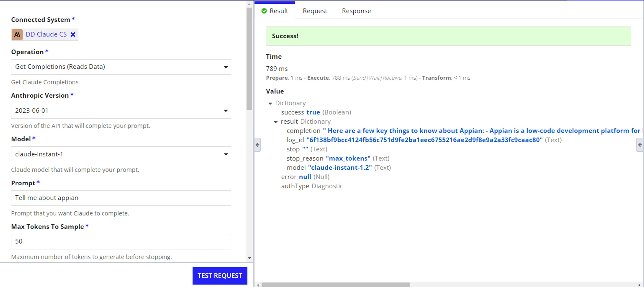Switch to the Request tab
Viewport: 644px width, 287px height.
click(x=315, y=11)
